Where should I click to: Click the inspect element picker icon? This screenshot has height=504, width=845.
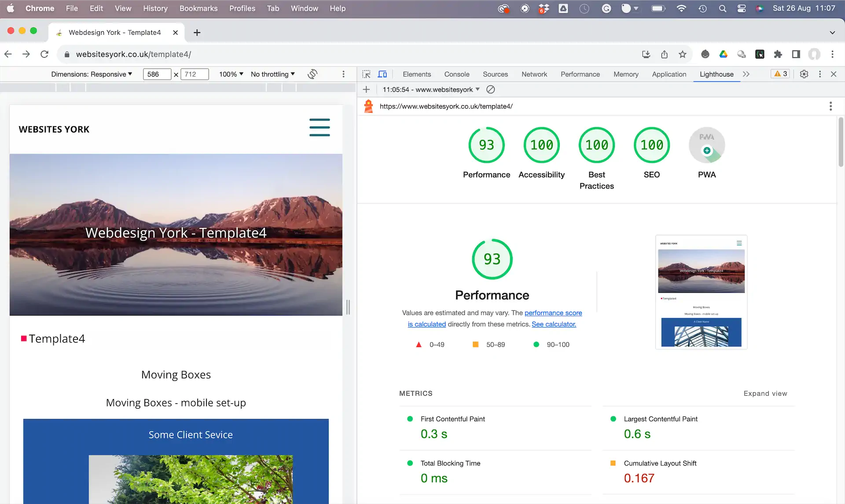point(366,74)
